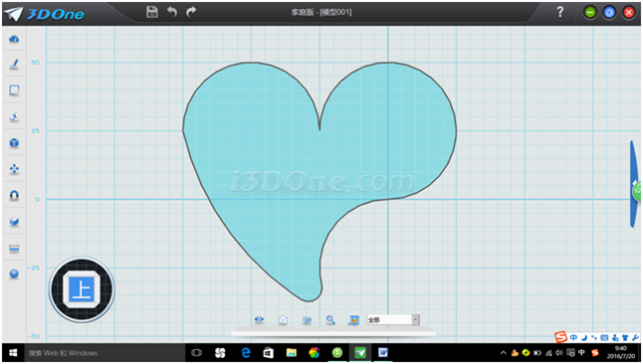Open the basic primitives cloud-shaped tool
The height and width of the screenshot is (364, 643).
point(14,39)
